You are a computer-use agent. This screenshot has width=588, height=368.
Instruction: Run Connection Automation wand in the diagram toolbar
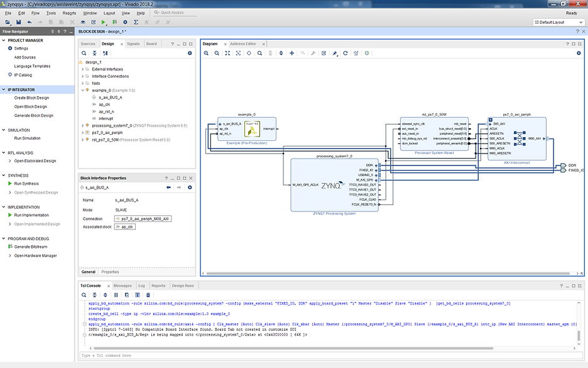point(334,53)
